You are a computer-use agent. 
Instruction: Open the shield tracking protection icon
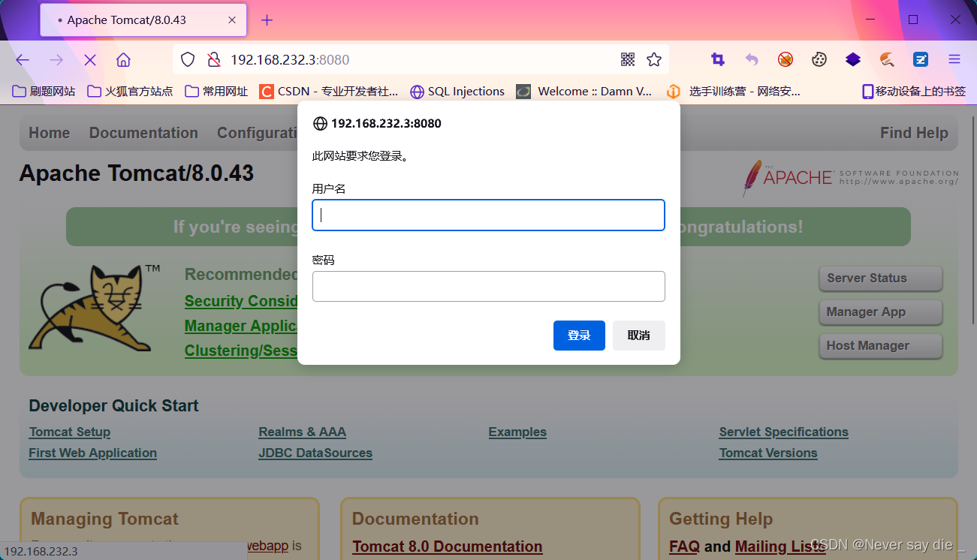[x=188, y=59]
